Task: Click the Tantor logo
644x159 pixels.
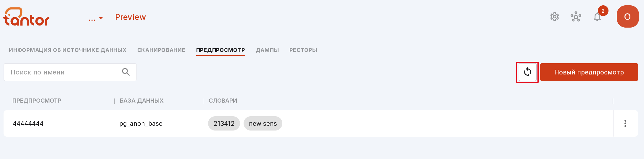Action: 26,17
